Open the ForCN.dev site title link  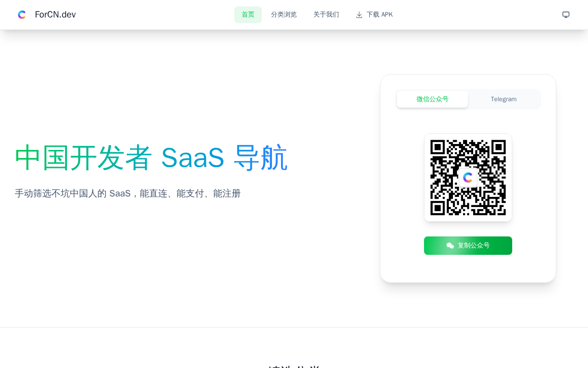point(55,15)
